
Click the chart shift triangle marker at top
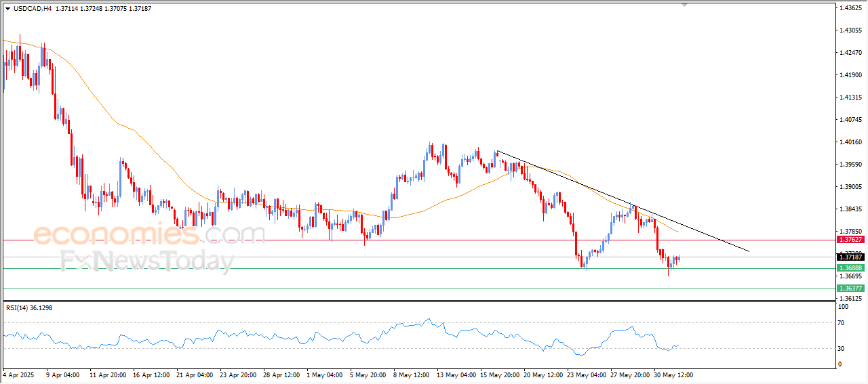tap(685, 5)
